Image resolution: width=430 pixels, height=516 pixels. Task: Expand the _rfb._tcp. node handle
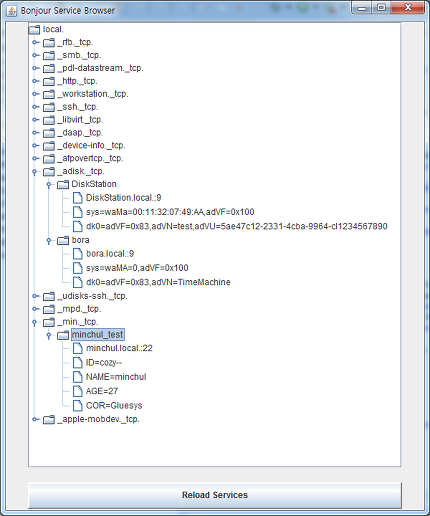[35, 42]
